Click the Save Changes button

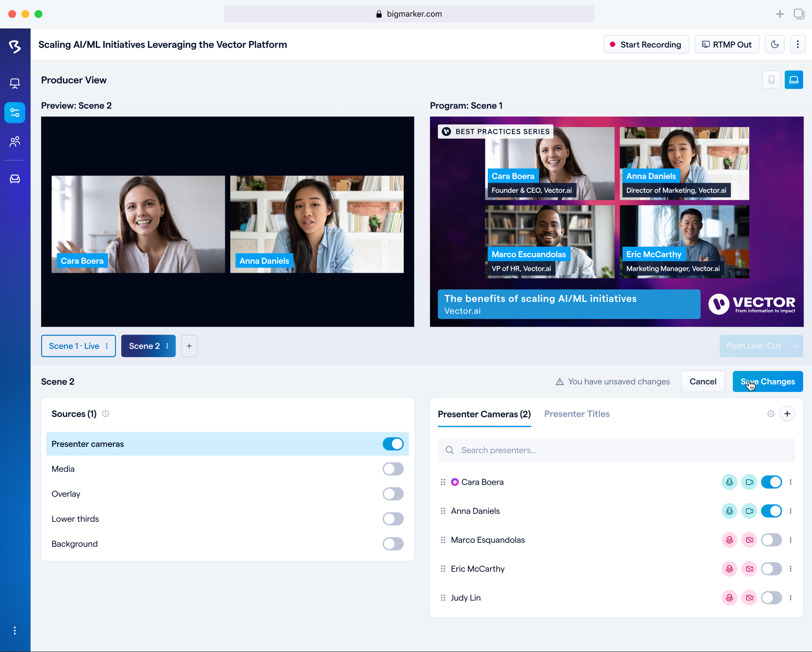[x=767, y=381]
